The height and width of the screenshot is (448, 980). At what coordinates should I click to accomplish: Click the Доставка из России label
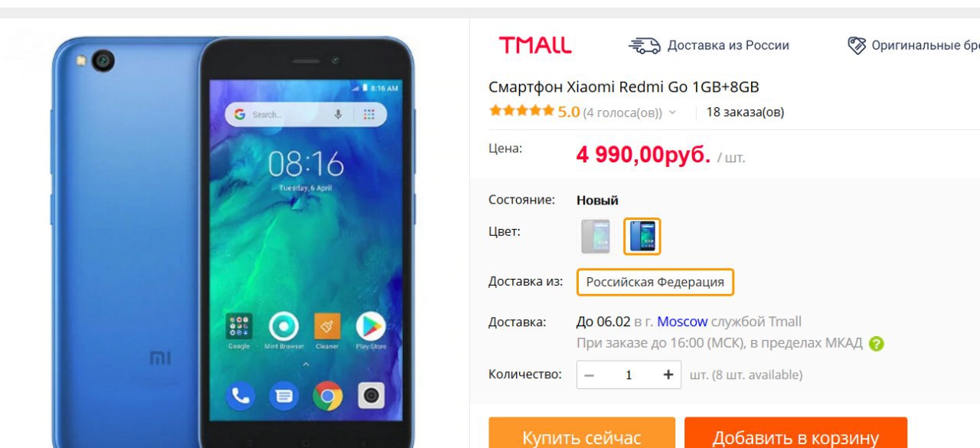pyautogui.click(x=728, y=46)
